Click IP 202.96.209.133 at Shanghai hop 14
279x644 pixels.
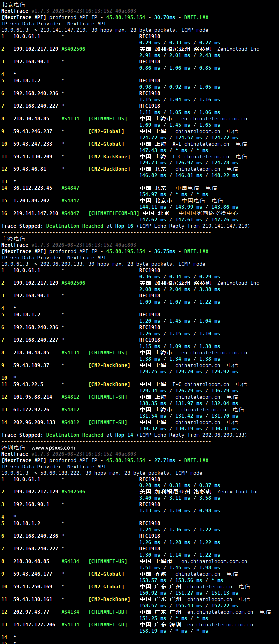34,422
